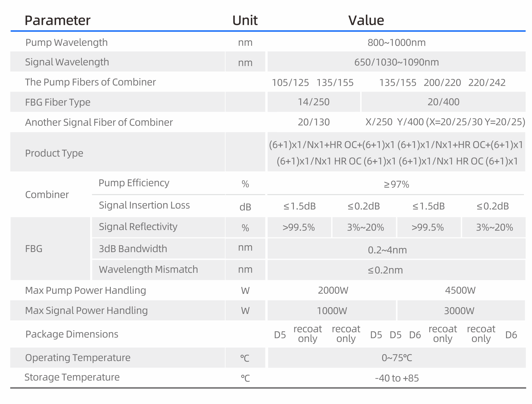The image size is (532, 404).
Task: Click the Value column header
Action: coord(366,20)
